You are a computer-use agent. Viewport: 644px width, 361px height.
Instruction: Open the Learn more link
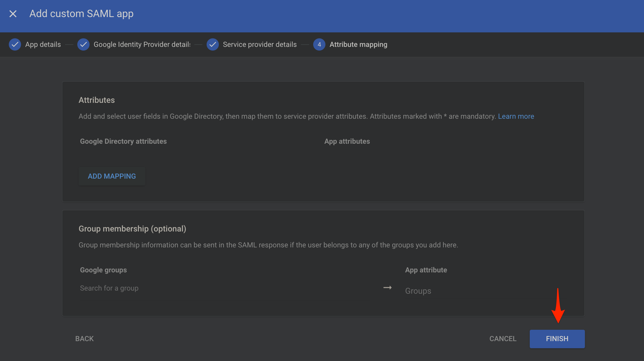pyautogui.click(x=516, y=116)
